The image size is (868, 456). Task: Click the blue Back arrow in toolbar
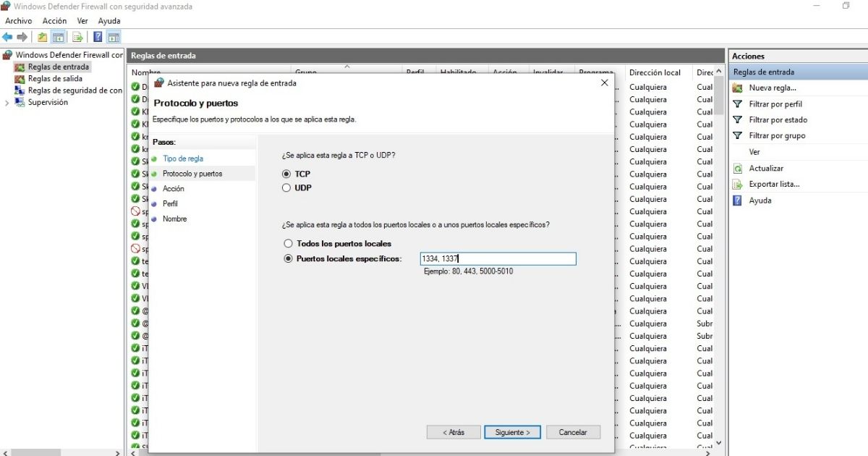(x=7, y=37)
